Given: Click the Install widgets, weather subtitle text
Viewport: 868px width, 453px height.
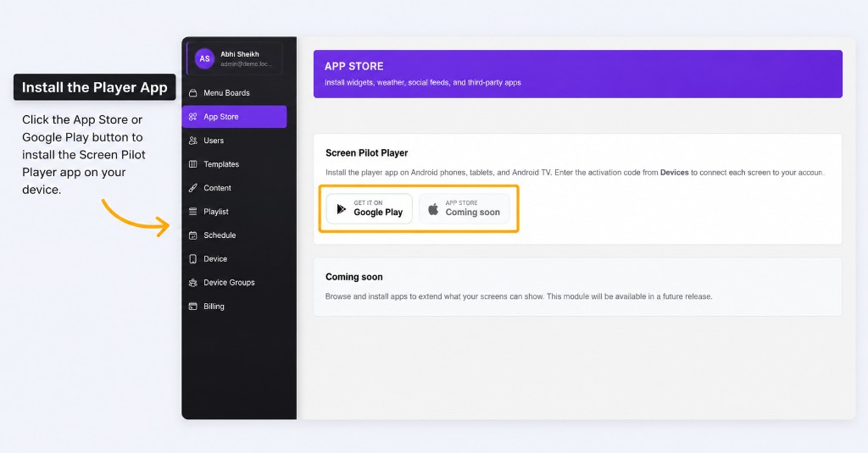Looking at the screenshot, I should tap(422, 82).
